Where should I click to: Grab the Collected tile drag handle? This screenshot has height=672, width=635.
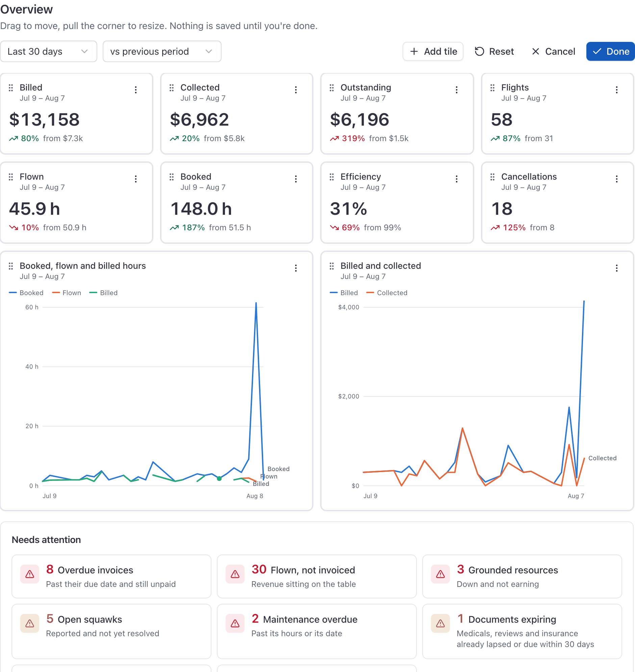[172, 88]
